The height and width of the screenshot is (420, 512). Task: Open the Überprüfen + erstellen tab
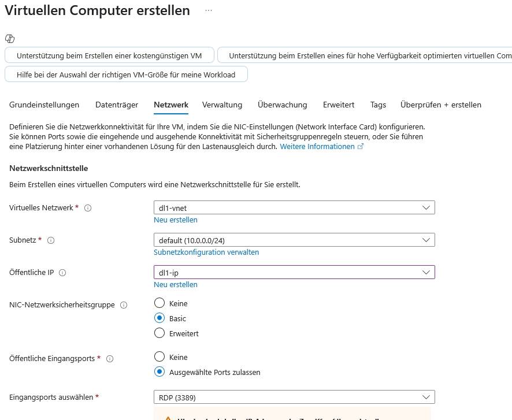(x=440, y=105)
